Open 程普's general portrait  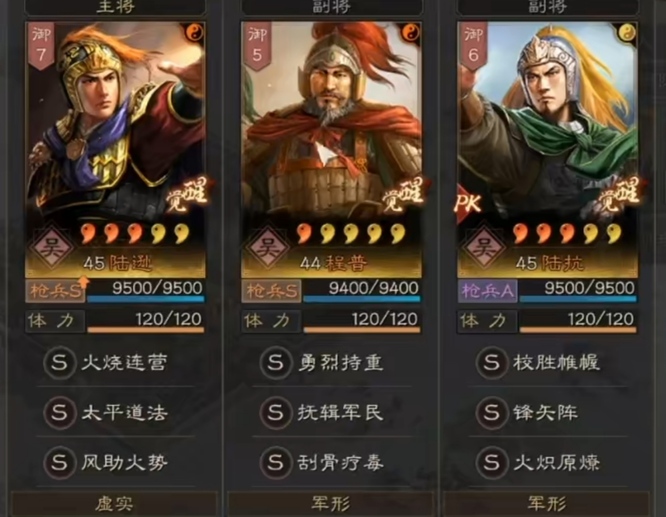[331, 123]
